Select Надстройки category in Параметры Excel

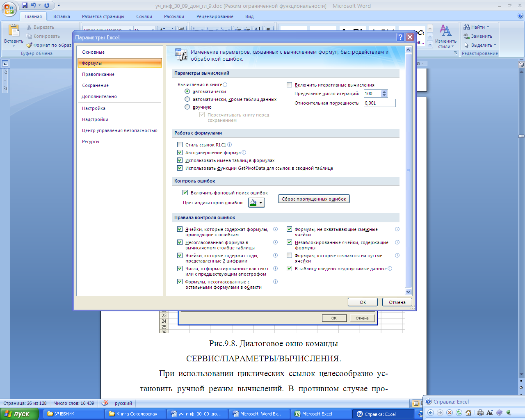pyautogui.click(x=120, y=119)
